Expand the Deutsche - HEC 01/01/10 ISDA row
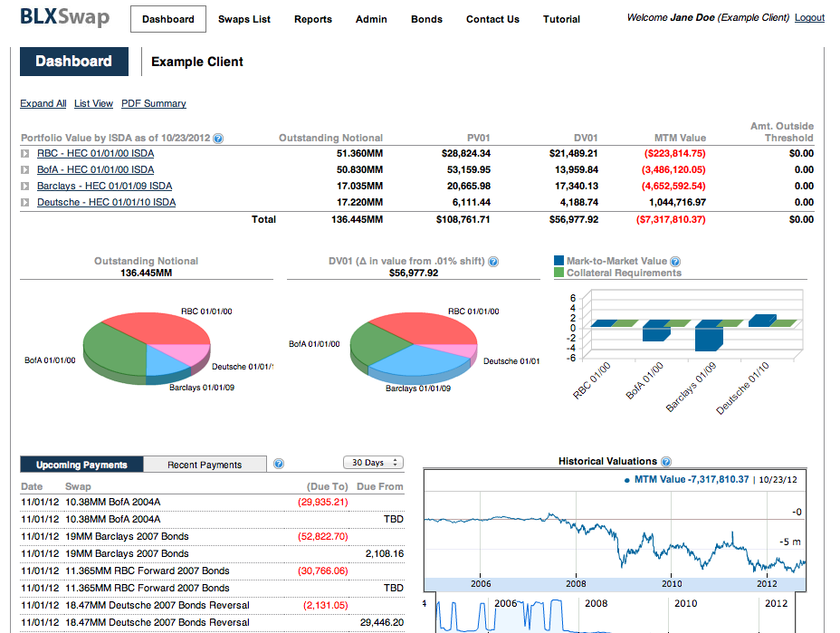The height and width of the screenshot is (633, 840). click(24, 203)
